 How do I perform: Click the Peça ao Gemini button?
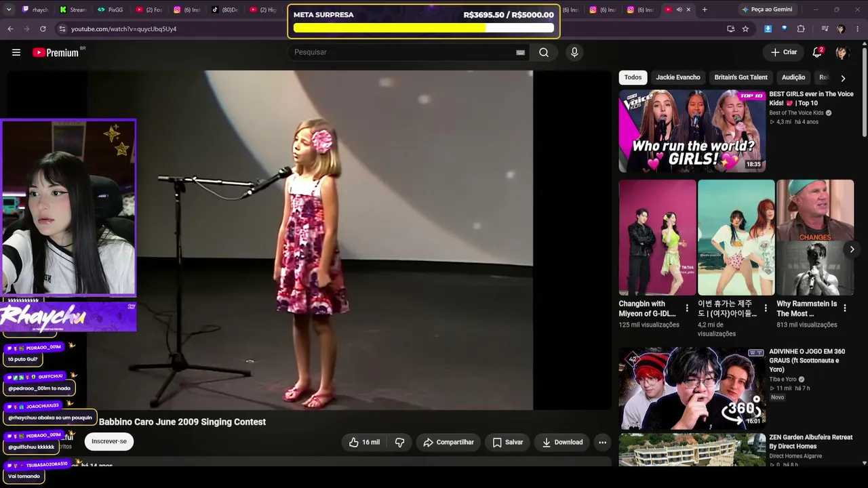tap(766, 9)
